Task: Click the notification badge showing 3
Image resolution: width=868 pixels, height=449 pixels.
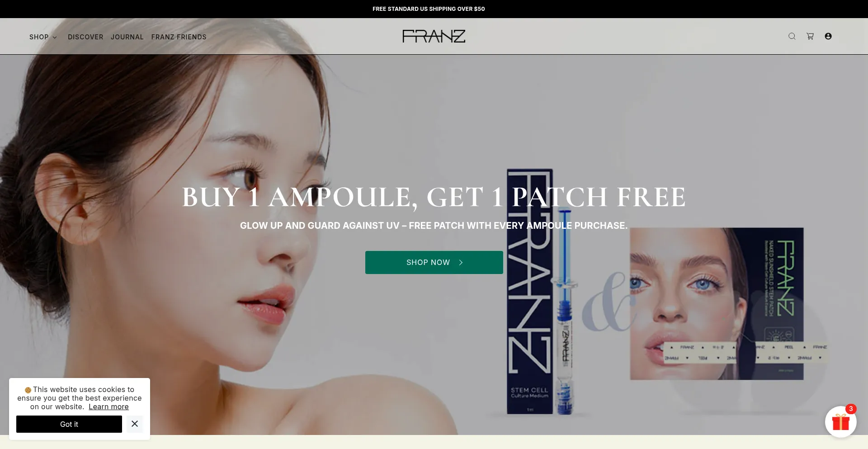Action: pyautogui.click(x=851, y=409)
